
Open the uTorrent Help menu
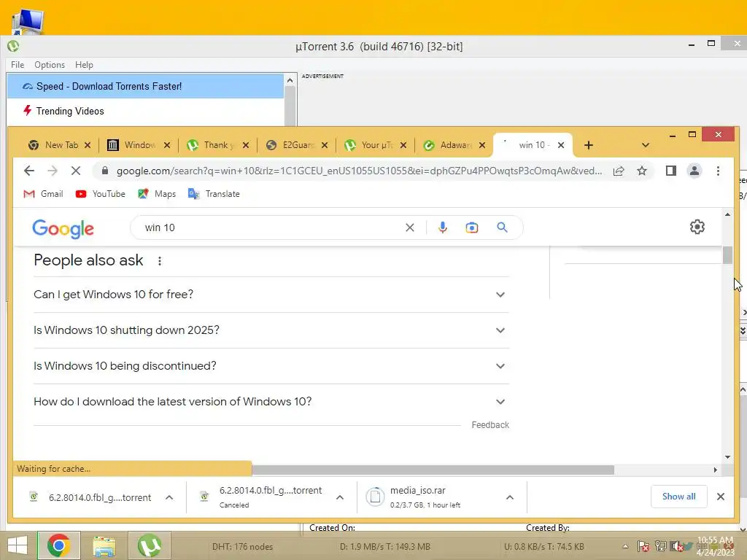pos(84,65)
